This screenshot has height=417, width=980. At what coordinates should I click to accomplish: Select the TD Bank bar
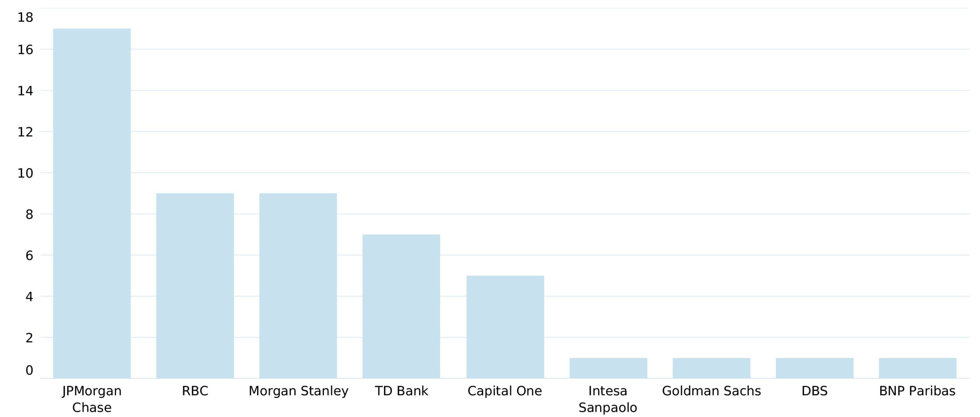[x=401, y=306]
